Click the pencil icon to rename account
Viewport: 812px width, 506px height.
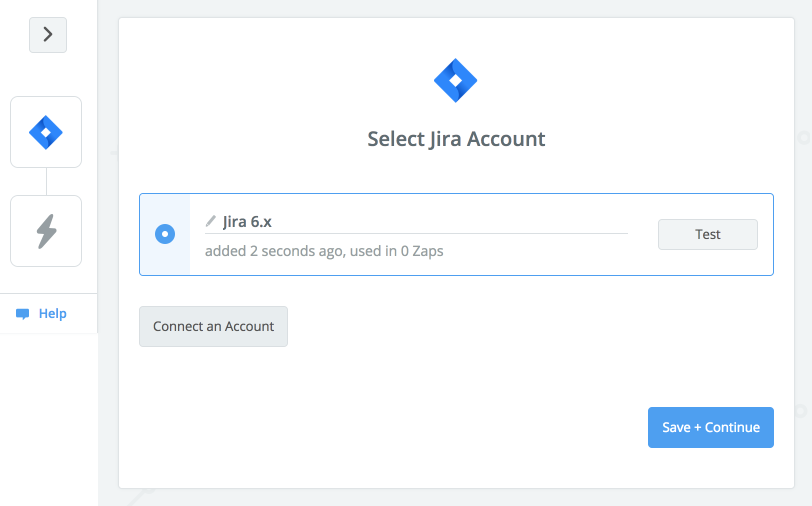click(211, 221)
